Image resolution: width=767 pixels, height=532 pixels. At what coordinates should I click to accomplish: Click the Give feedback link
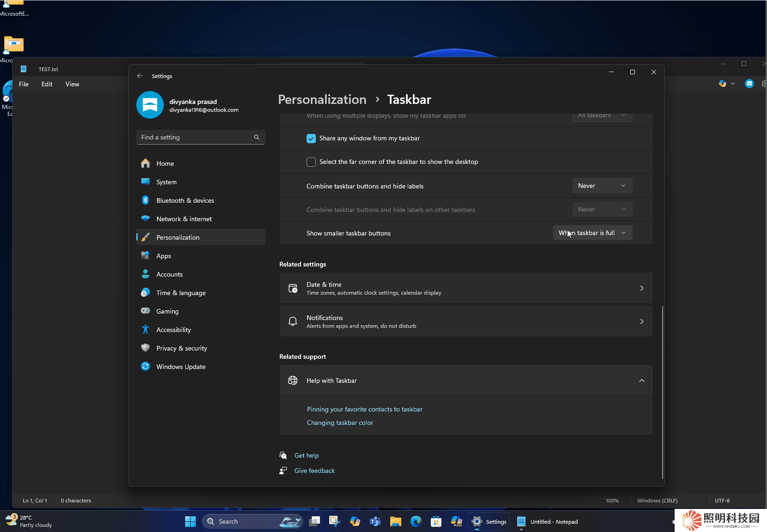click(x=314, y=471)
